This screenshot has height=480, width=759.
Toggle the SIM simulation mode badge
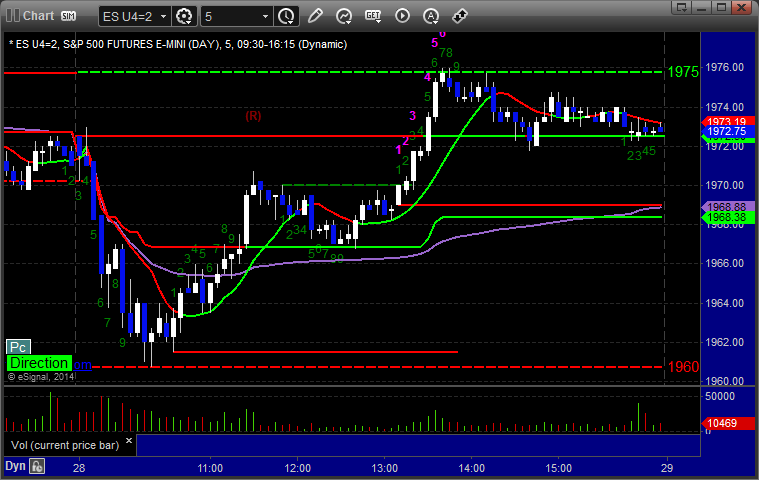point(68,16)
